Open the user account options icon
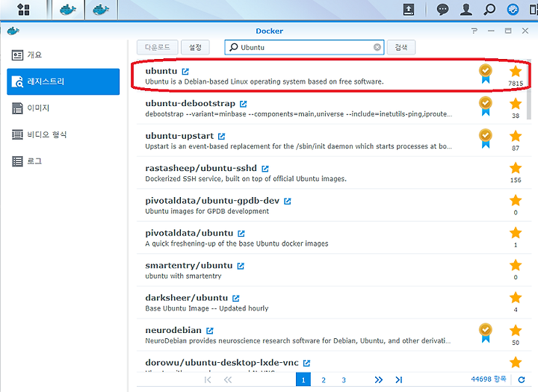The height and width of the screenshot is (392, 538). click(466, 9)
